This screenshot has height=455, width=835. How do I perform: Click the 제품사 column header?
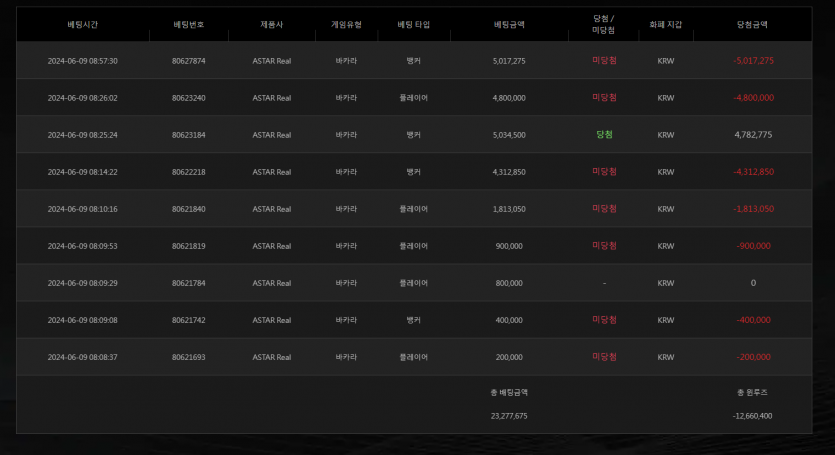click(x=272, y=25)
